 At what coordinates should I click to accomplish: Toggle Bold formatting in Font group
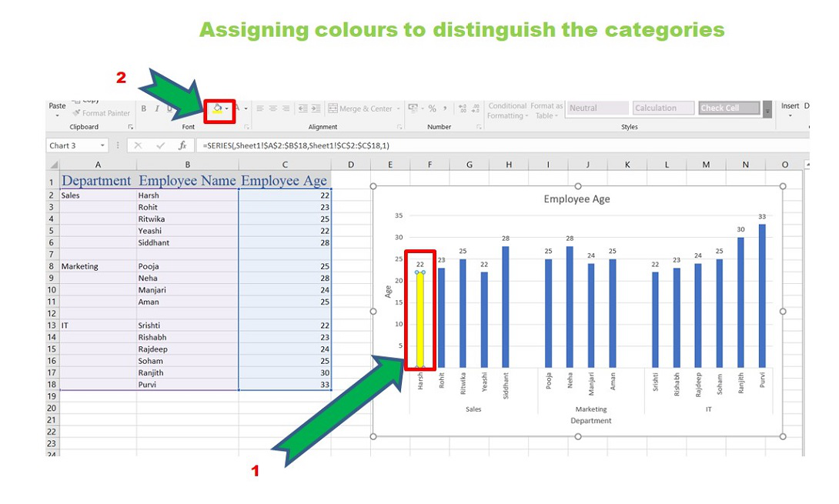pyautogui.click(x=143, y=108)
